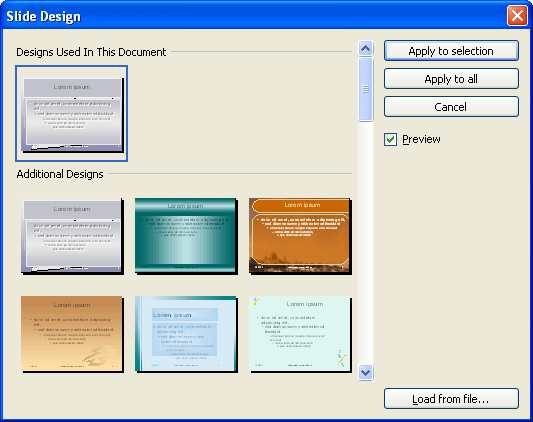Click the Apply to selection button
Screen dimensions: 533x422
click(x=451, y=51)
